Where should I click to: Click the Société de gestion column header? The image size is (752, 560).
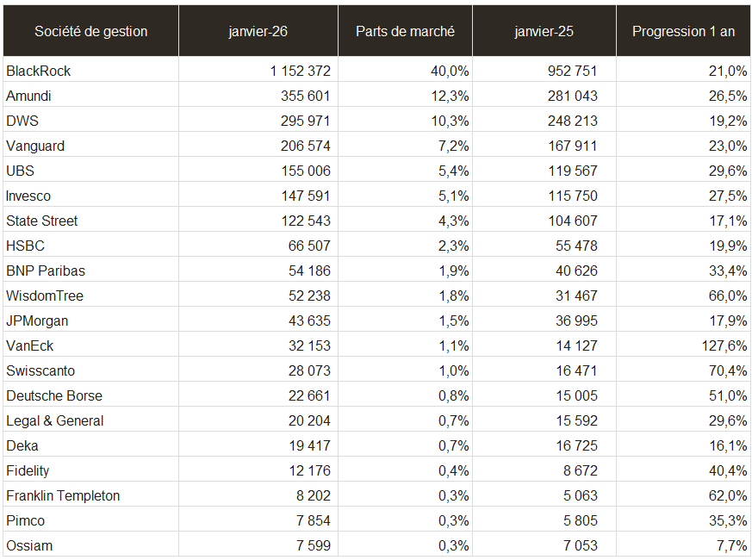(90, 31)
